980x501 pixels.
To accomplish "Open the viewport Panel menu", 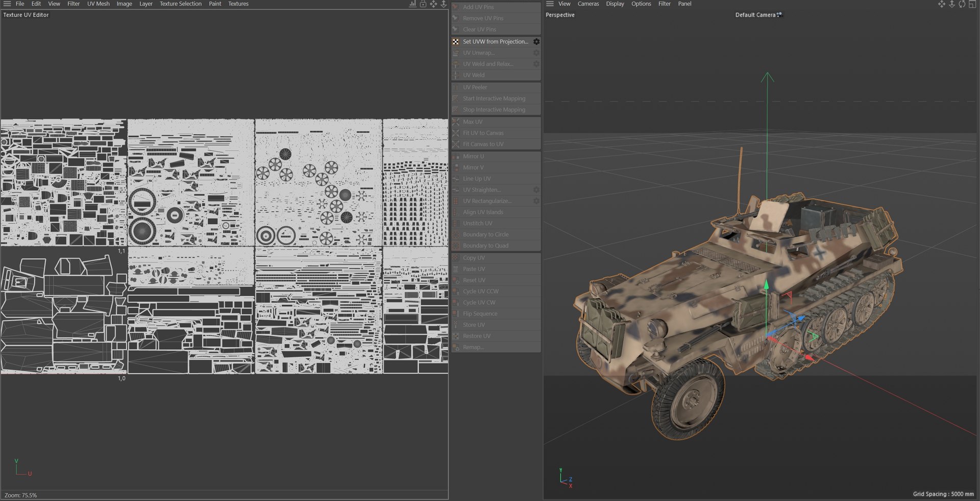I will click(684, 4).
